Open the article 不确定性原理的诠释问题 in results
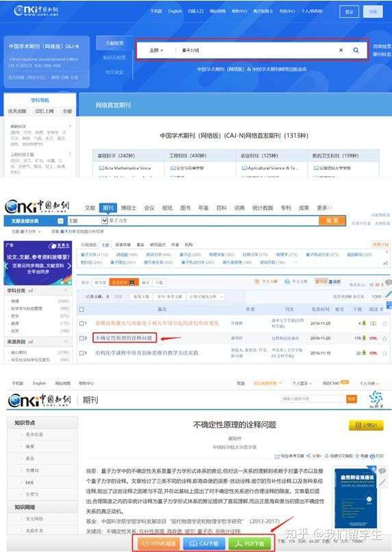The width and height of the screenshot is (392, 552). point(124,338)
